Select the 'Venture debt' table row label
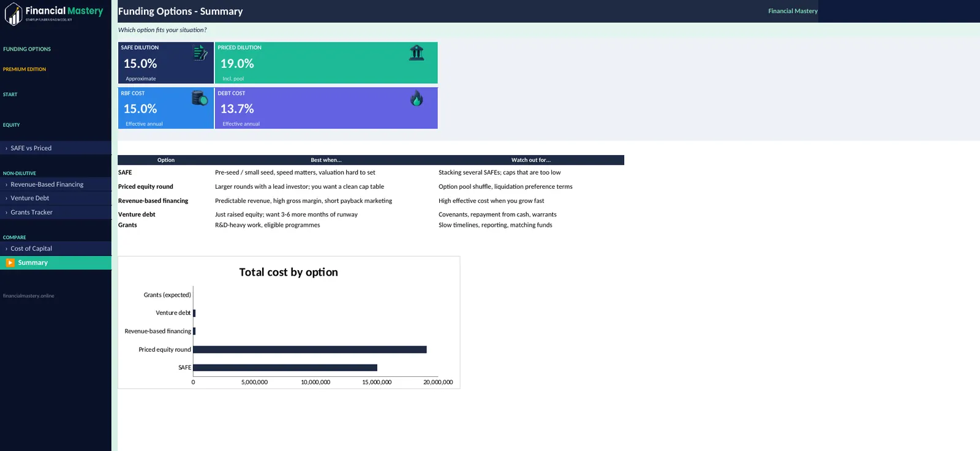The width and height of the screenshot is (980, 451). tap(137, 214)
